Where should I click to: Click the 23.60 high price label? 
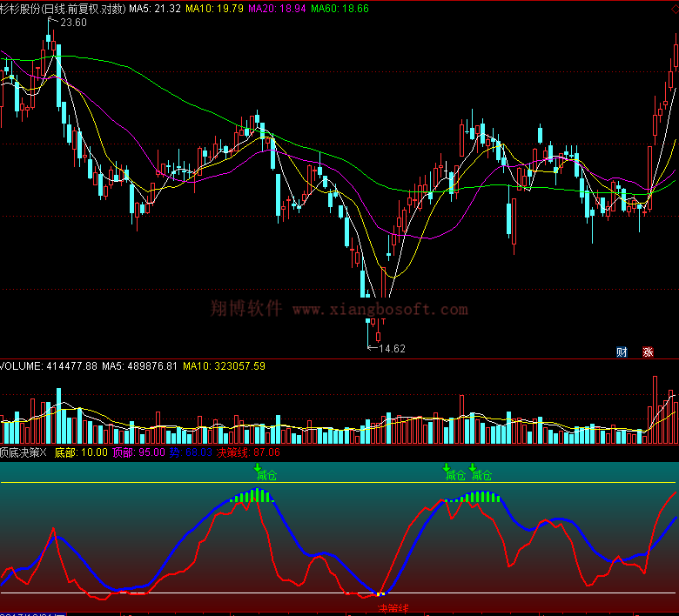coord(72,23)
